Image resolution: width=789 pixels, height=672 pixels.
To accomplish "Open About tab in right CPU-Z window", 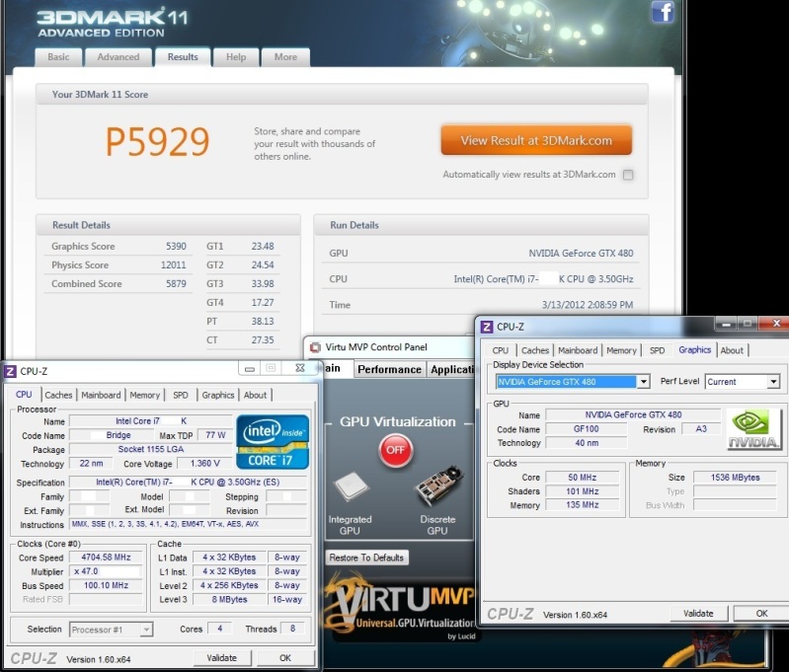I will click(x=732, y=350).
